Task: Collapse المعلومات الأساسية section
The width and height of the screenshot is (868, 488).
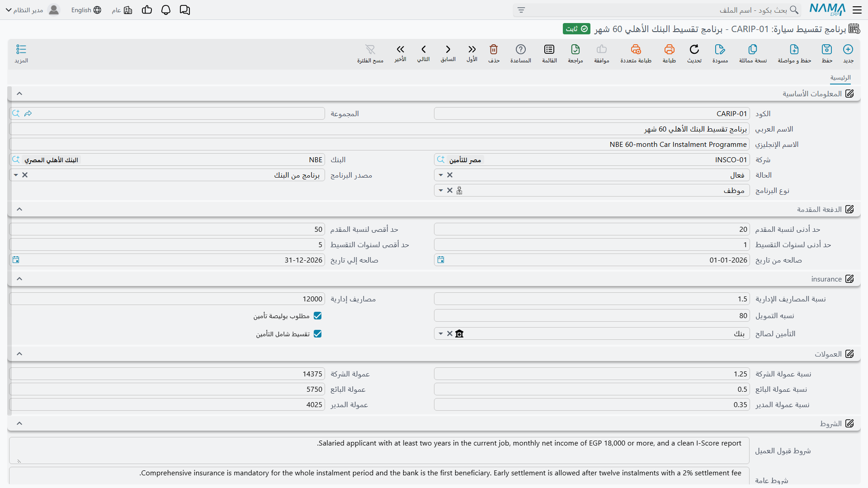Action: (19, 94)
